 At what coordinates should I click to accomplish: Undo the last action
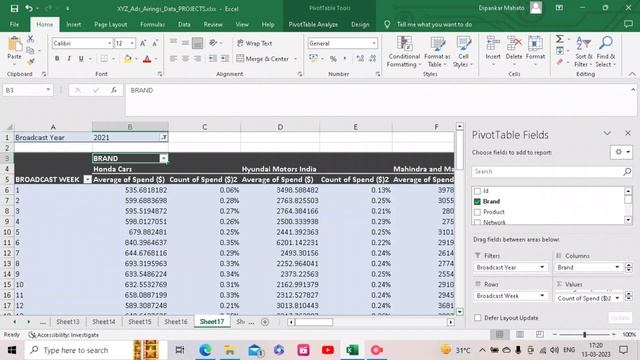(28, 8)
